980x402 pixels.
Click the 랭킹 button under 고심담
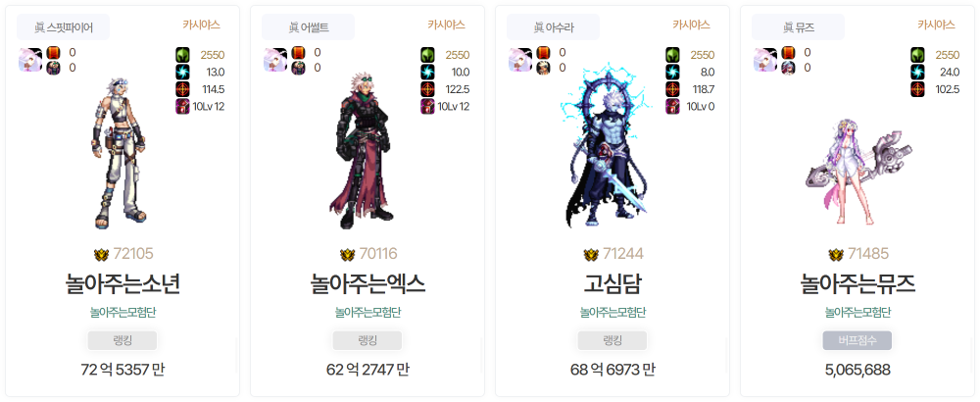click(x=612, y=341)
